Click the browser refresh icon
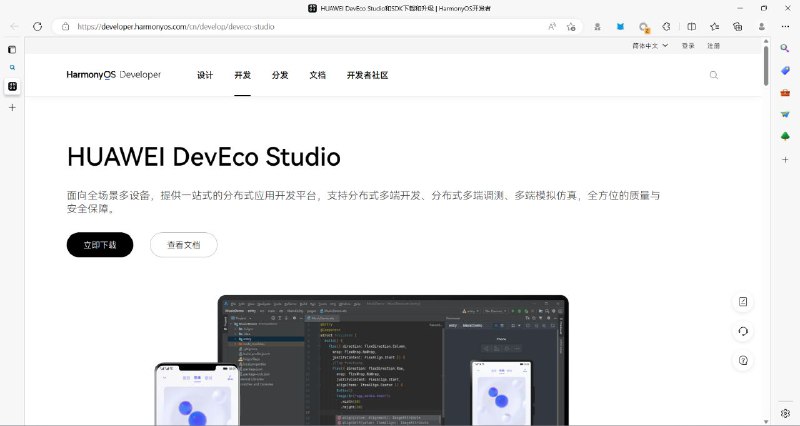The height and width of the screenshot is (426, 800). coord(37,27)
